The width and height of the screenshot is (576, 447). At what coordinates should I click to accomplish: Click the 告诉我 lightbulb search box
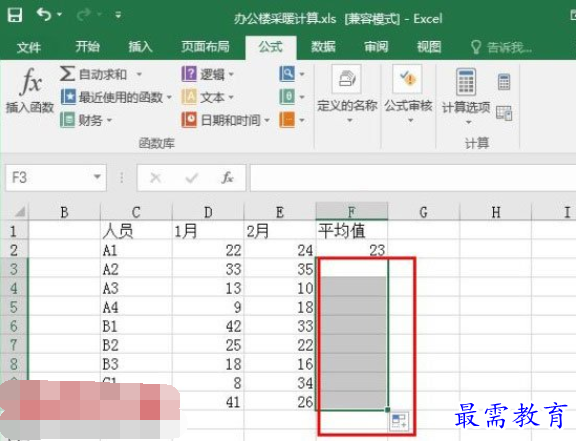click(502, 47)
